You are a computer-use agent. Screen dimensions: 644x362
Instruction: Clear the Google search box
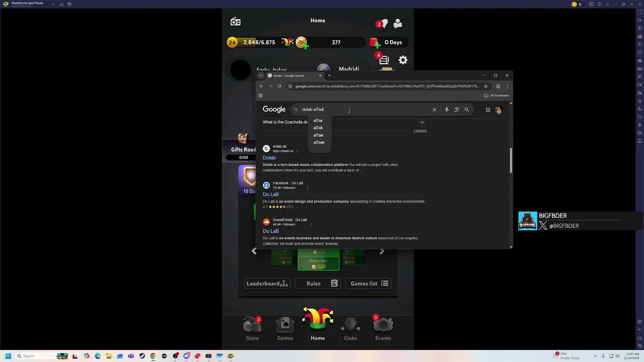pos(434,110)
